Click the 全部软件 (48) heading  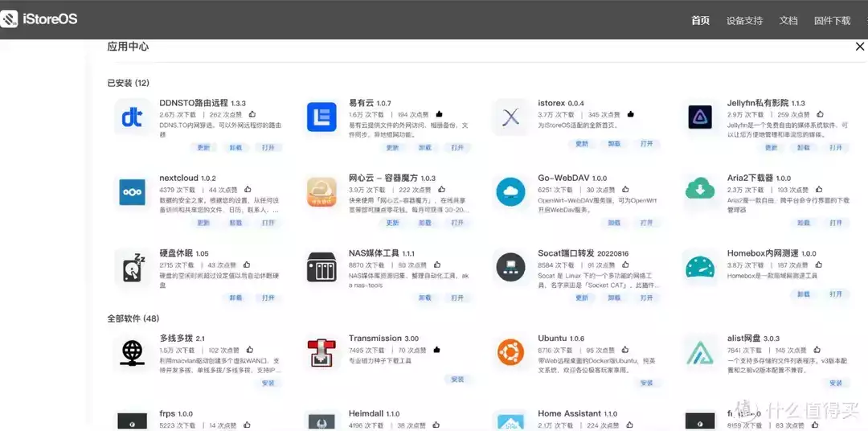(x=133, y=318)
